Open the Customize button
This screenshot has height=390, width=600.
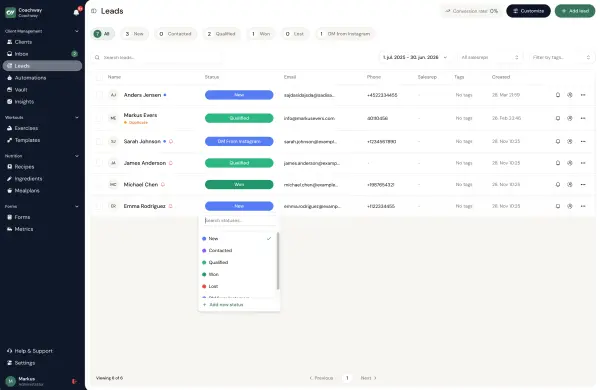pyautogui.click(x=528, y=11)
